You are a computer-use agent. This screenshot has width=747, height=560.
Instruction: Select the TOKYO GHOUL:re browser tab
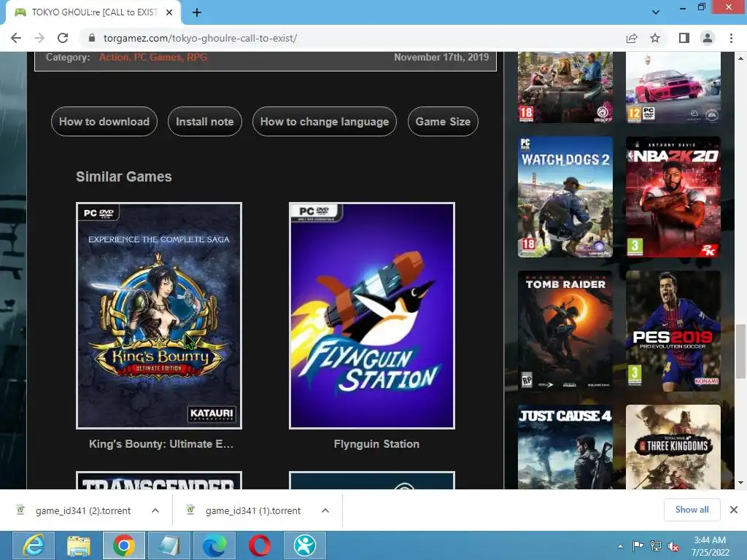pyautogui.click(x=93, y=12)
